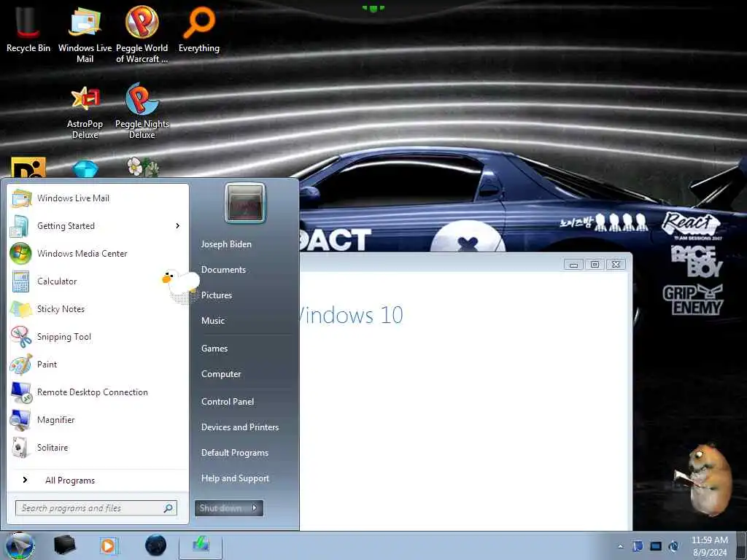
Task: Click the Solitaire cards icon
Action: [20, 448]
